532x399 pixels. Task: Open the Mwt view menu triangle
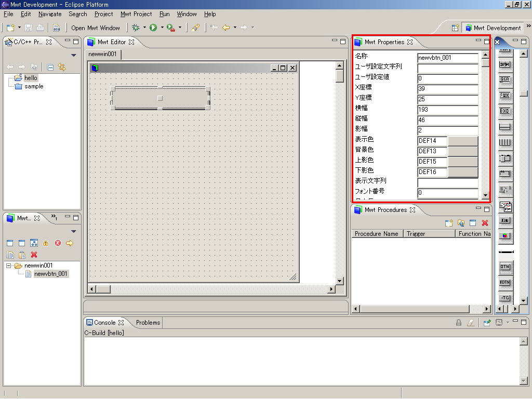(x=74, y=231)
